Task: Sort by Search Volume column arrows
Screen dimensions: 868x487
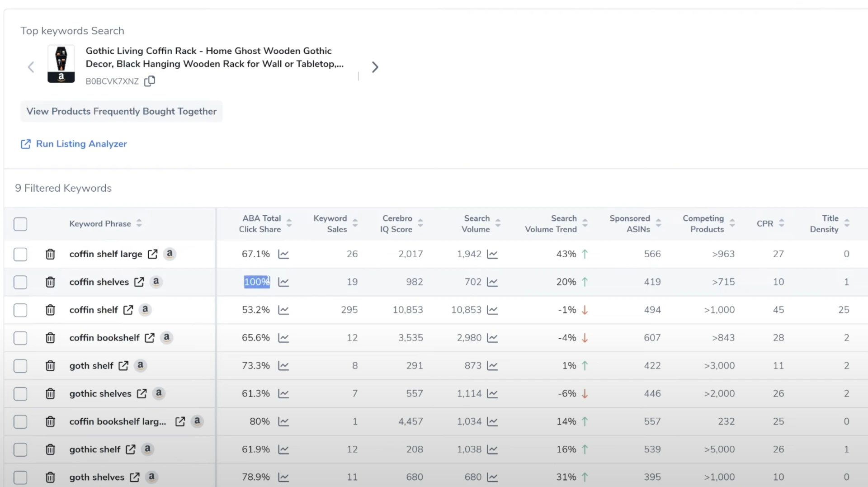Action: click(498, 223)
